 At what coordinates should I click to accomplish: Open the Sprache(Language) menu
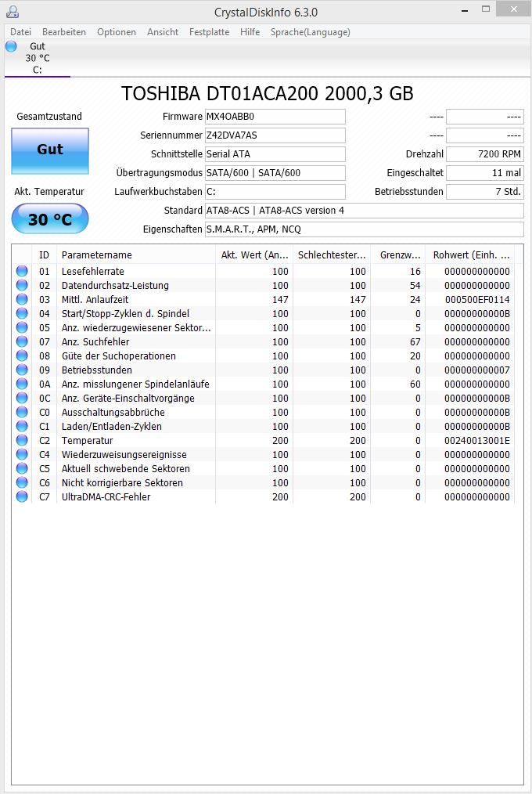310,32
